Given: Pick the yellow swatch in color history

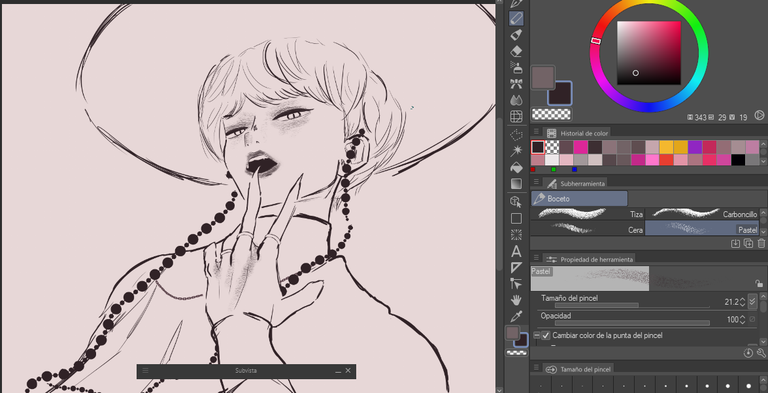Looking at the screenshot, I should pos(666,147).
